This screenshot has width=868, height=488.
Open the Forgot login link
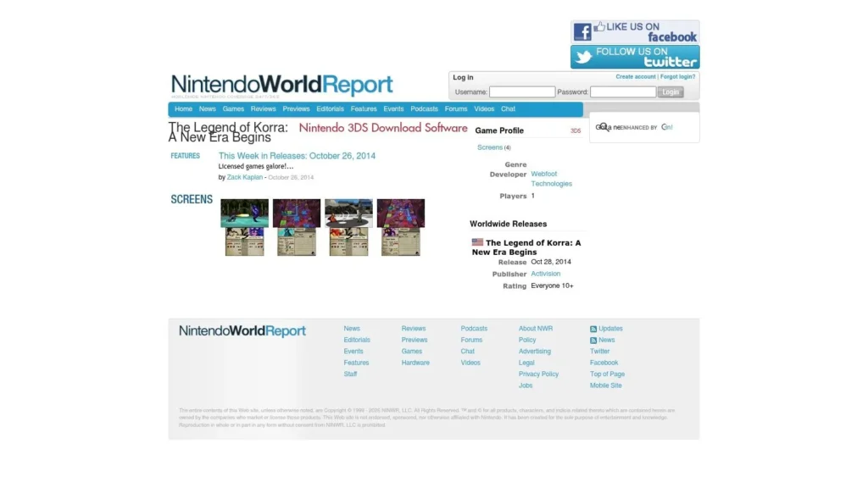tap(677, 77)
